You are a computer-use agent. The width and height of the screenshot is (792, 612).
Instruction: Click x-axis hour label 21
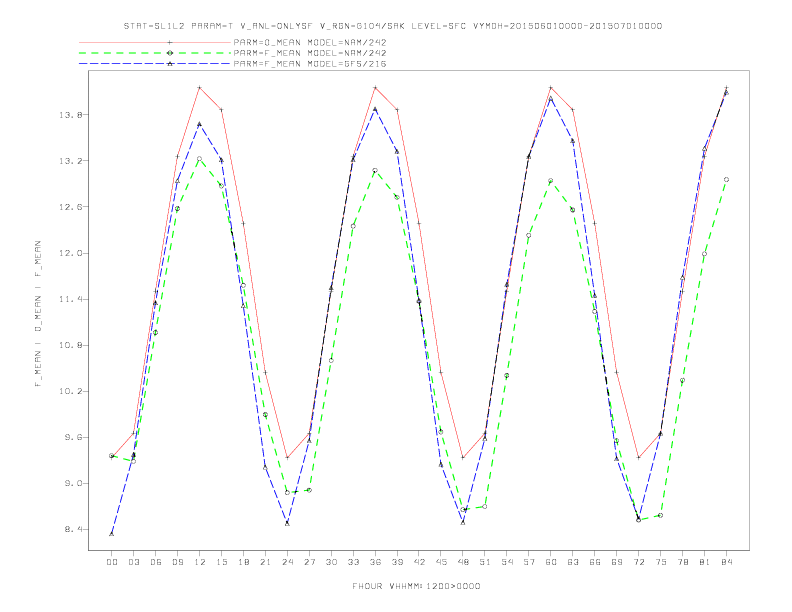pos(265,562)
